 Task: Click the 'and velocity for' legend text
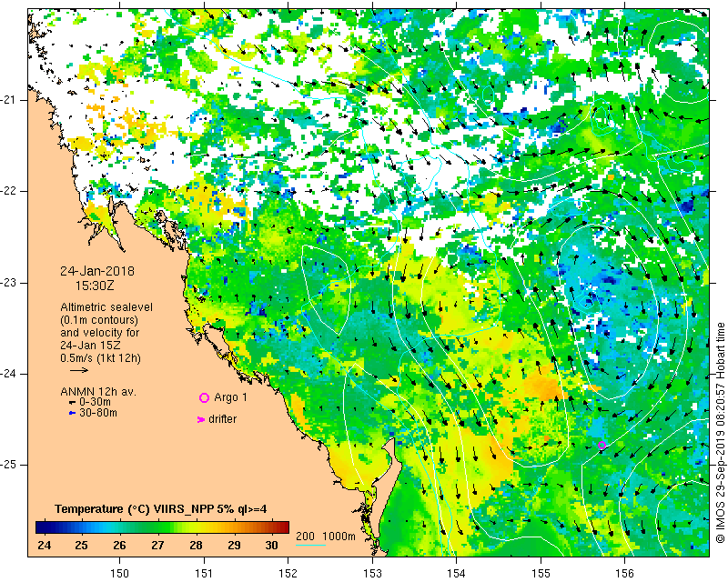pyautogui.click(x=100, y=333)
